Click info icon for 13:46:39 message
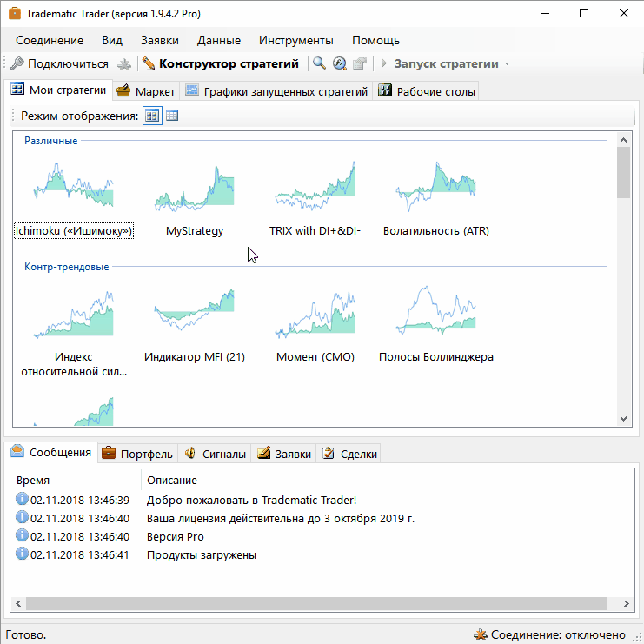The height and width of the screenshot is (644, 644). [22, 499]
